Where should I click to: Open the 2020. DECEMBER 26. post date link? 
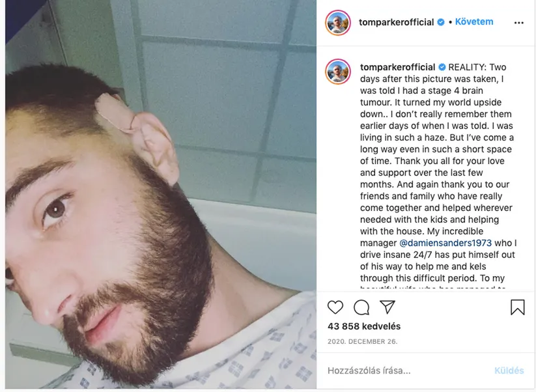click(362, 341)
